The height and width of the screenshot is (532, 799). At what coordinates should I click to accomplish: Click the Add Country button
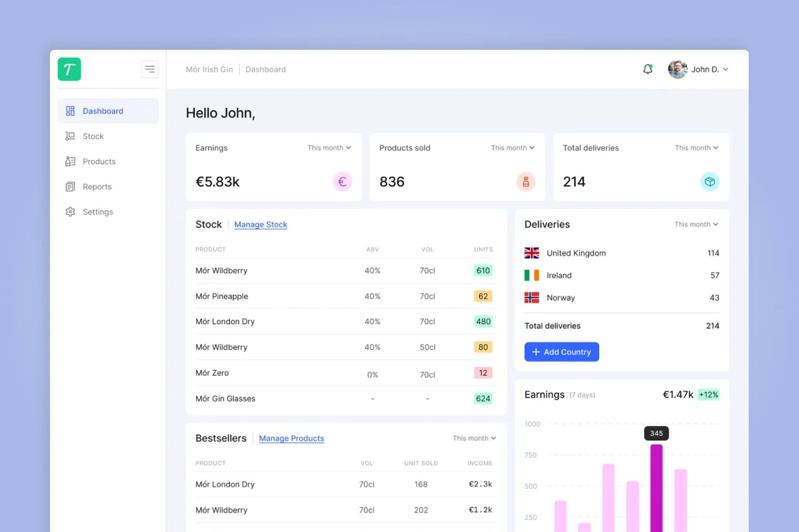562,352
